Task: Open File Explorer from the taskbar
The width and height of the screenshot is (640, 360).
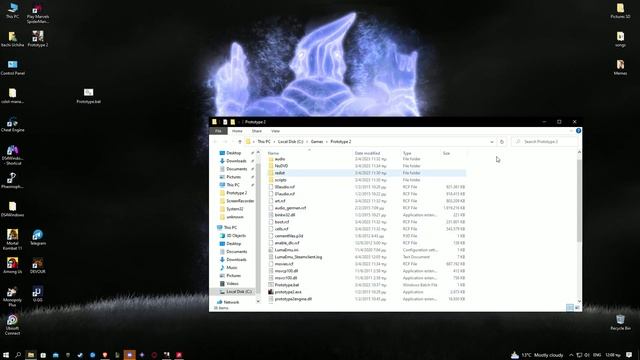Action: (31, 355)
